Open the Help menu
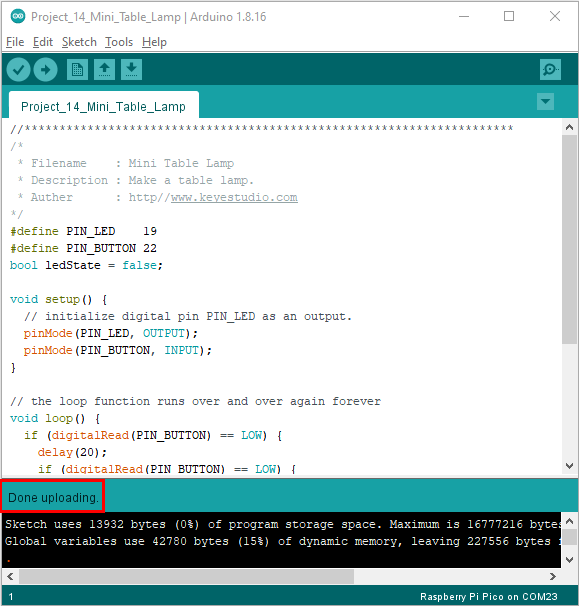This screenshot has height=606, width=579. click(154, 42)
